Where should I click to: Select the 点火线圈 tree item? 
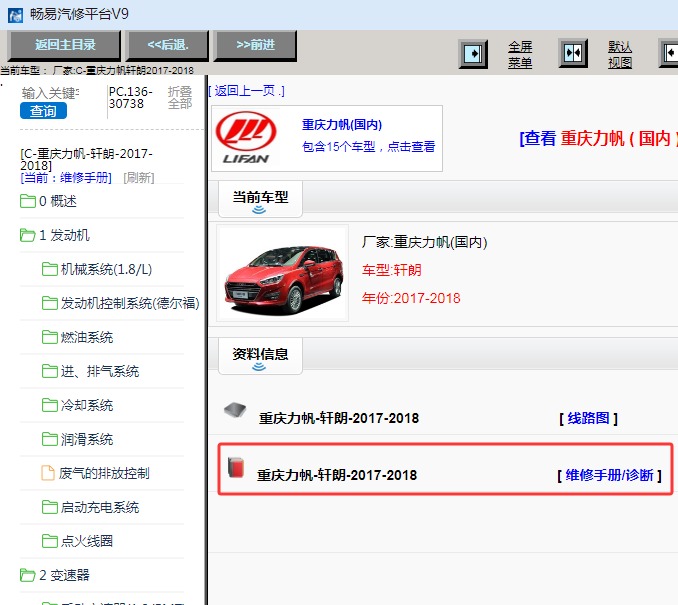point(87,541)
